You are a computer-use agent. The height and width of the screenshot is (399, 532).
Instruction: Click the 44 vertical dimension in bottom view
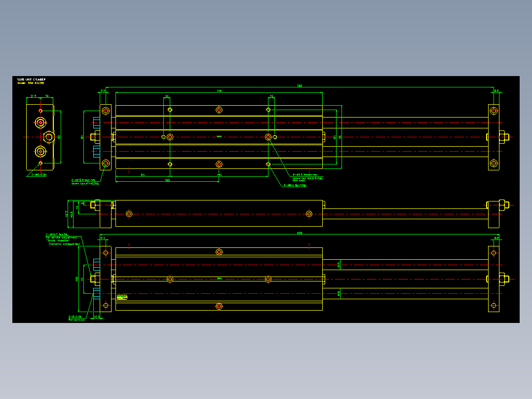click(82, 279)
